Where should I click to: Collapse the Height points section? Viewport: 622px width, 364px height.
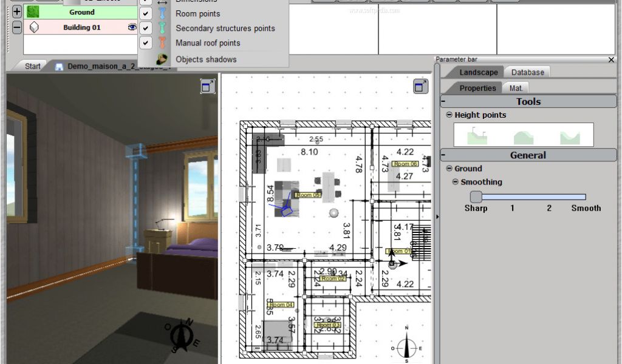click(x=449, y=115)
